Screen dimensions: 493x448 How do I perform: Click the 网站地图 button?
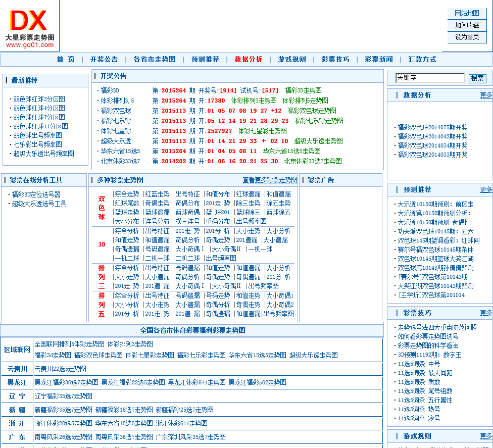(467, 14)
